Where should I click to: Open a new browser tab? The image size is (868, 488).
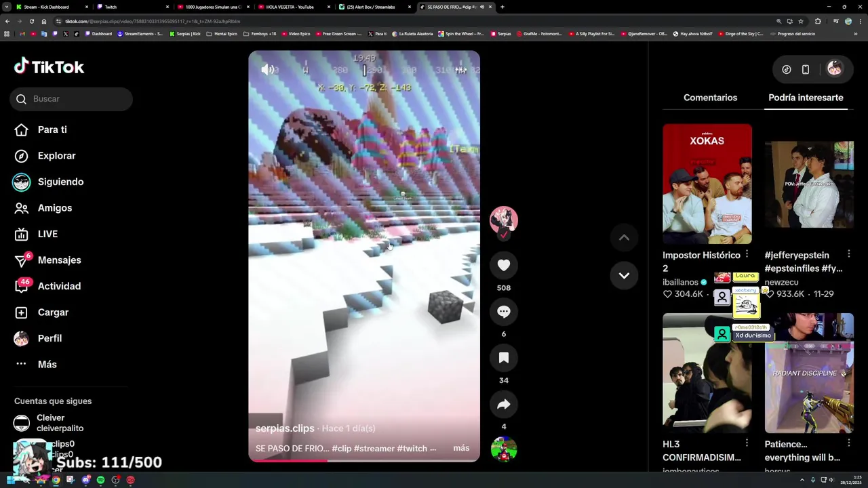point(502,7)
